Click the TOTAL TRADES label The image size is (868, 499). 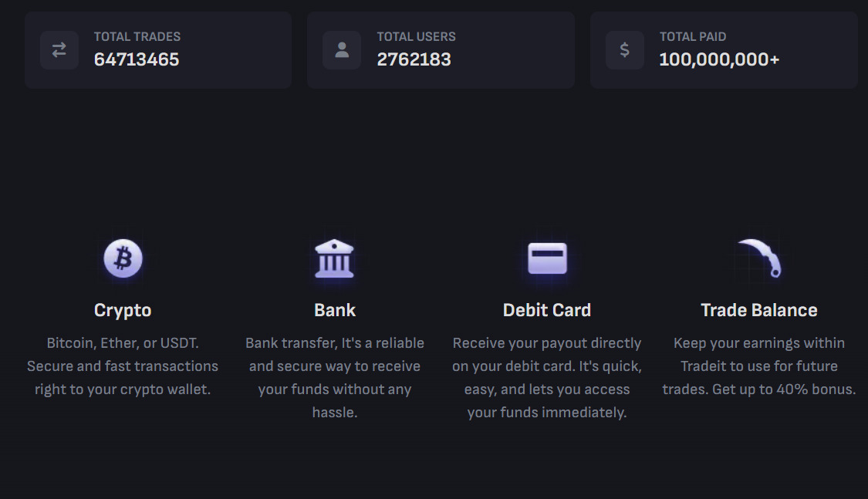coord(137,36)
